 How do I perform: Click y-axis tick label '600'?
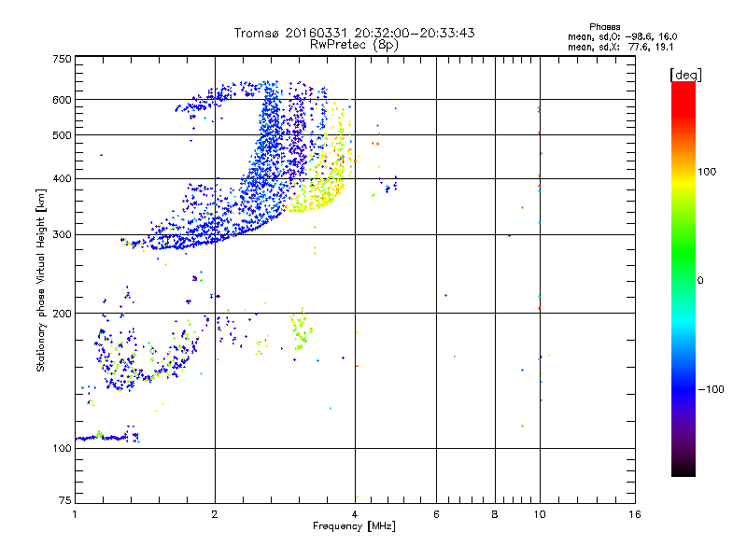point(62,100)
